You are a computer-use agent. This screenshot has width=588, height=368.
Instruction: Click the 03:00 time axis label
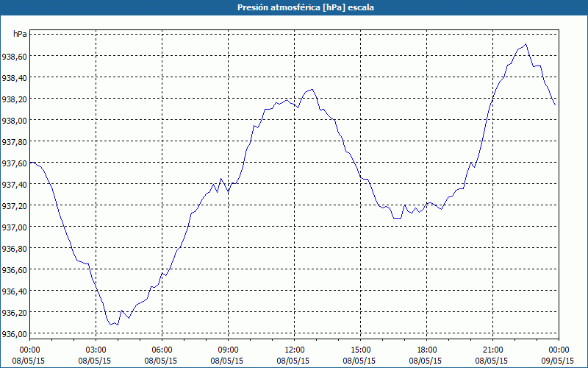pyautogui.click(x=96, y=350)
